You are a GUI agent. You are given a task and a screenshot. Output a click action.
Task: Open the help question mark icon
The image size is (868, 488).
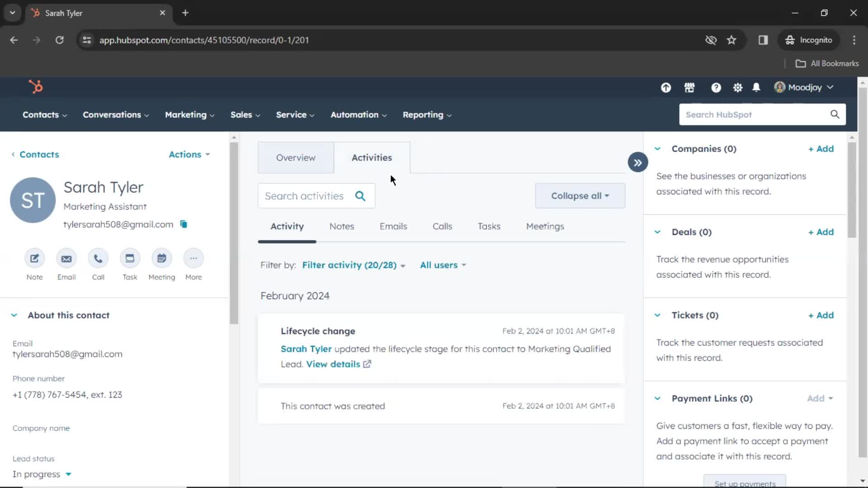coord(716,88)
